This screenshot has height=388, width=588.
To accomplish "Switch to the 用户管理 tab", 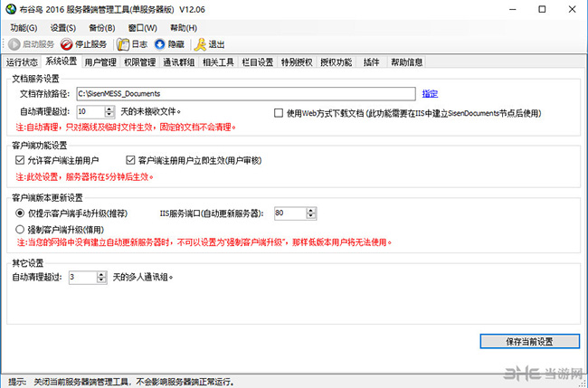I will coord(100,62).
